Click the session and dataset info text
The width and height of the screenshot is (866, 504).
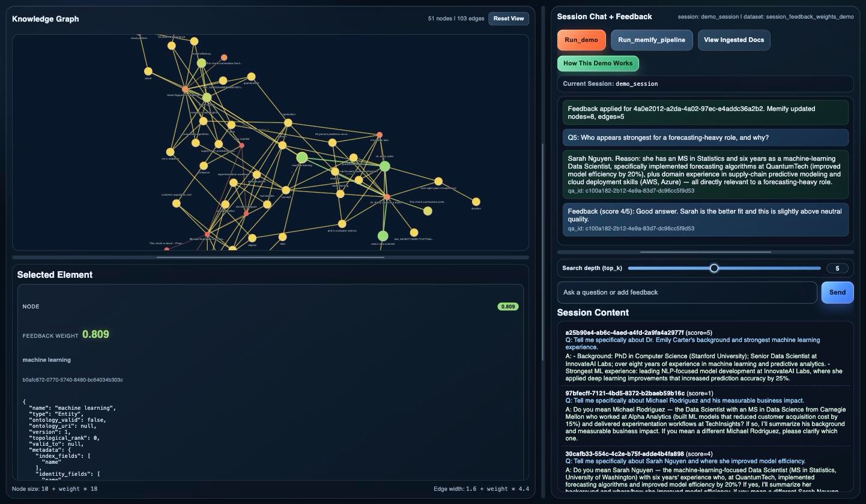(766, 17)
